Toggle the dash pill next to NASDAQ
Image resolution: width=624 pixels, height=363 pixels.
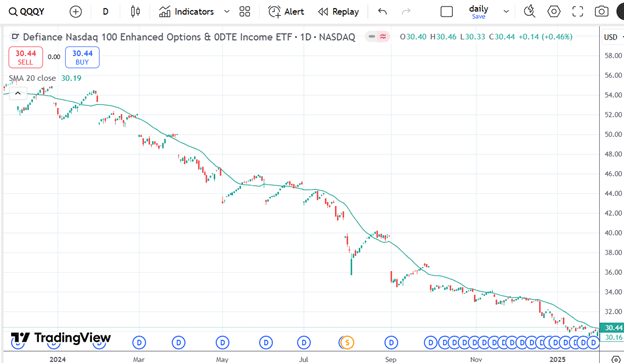(x=372, y=37)
